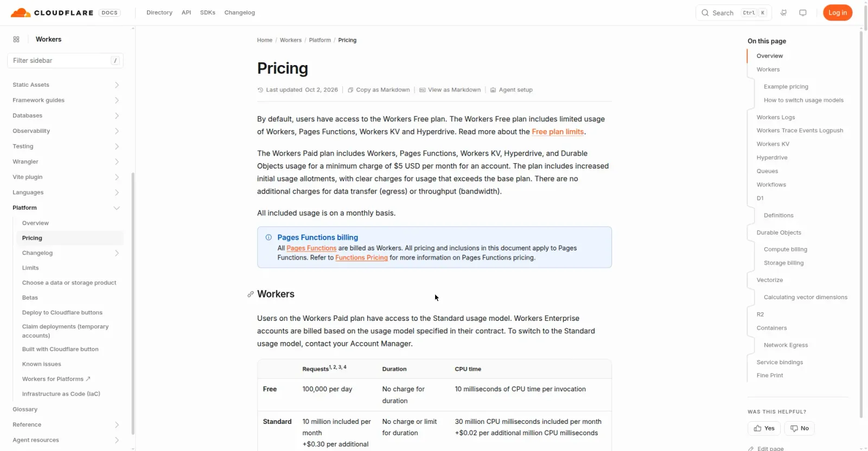The width and height of the screenshot is (868, 451).
Task: Jump to Durable Objects in page outline
Action: tap(778, 233)
